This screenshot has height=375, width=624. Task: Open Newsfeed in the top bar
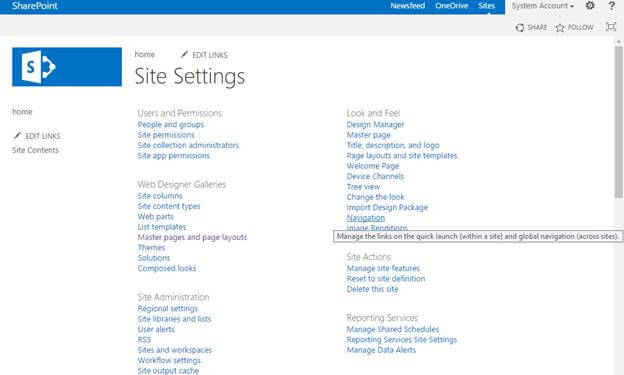(x=408, y=6)
